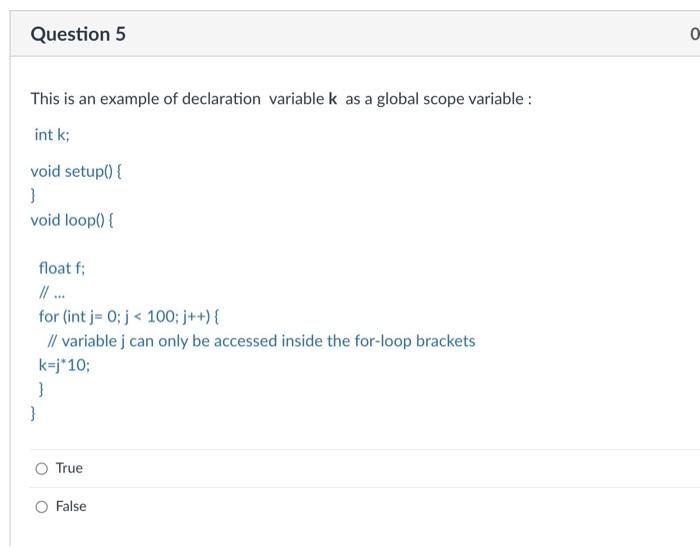Click the for-loop header code line
Viewport: 700px width, 547px height.
[129, 317]
